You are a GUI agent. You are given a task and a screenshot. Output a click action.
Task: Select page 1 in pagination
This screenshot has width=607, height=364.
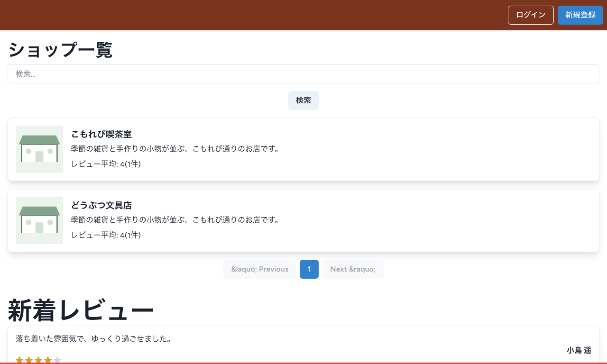[309, 269]
